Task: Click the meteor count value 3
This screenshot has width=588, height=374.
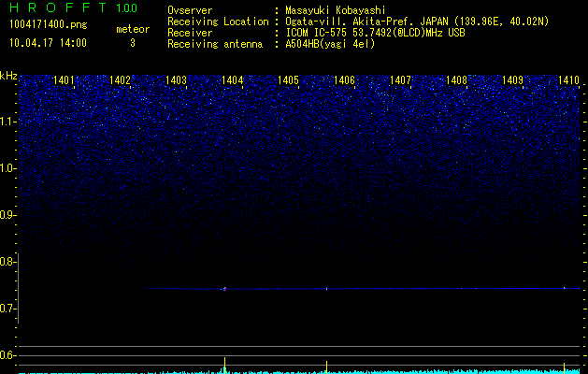Action: tap(132, 42)
